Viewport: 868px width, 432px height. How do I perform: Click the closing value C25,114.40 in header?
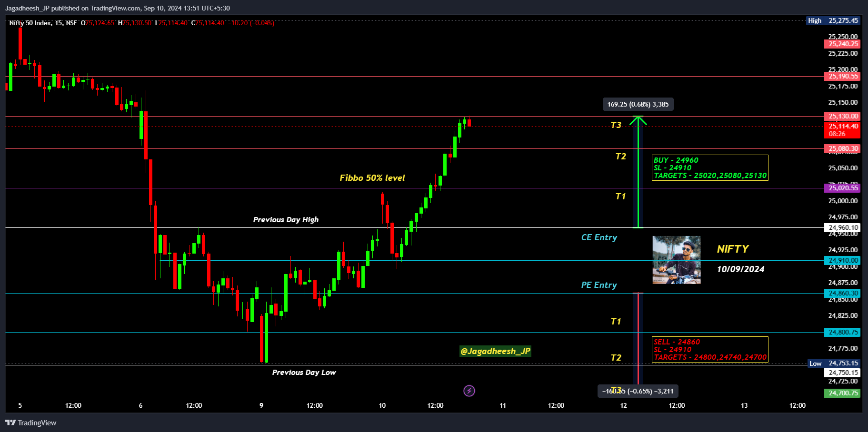[x=208, y=23]
